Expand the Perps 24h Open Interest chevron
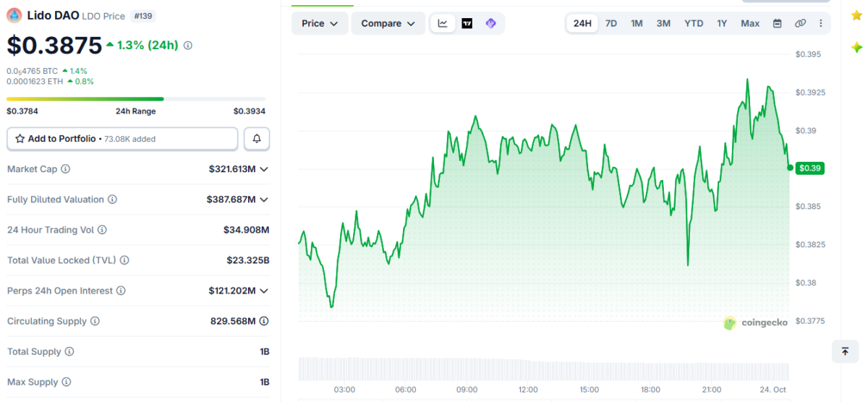Screen dimensions: 868x402 tap(264, 291)
